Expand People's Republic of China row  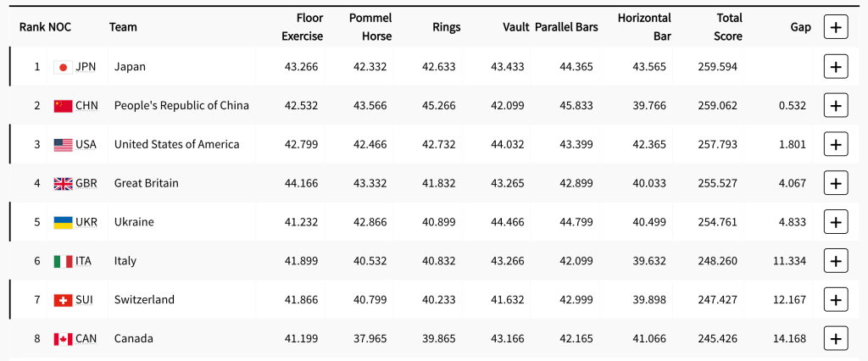pos(836,106)
